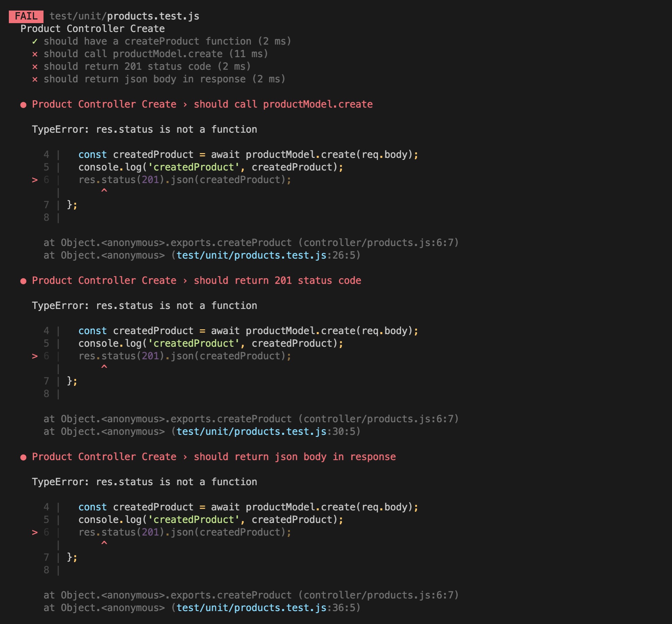Click the test/unit/products.test.js header path
672x624 pixels.
pyautogui.click(x=124, y=16)
